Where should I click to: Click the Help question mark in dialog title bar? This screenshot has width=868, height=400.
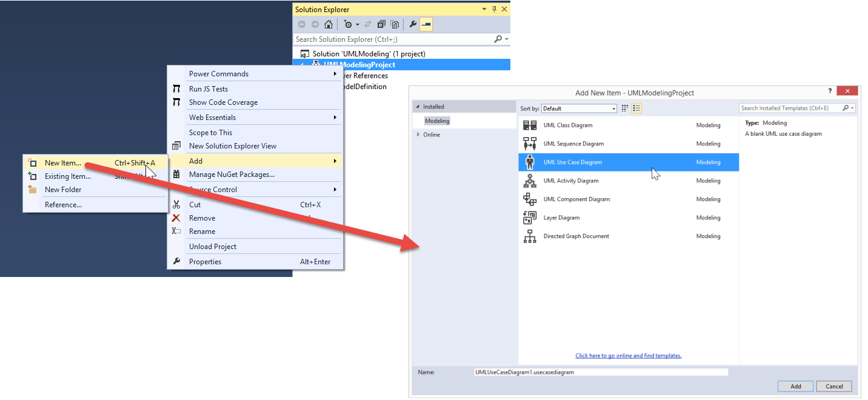tap(830, 91)
